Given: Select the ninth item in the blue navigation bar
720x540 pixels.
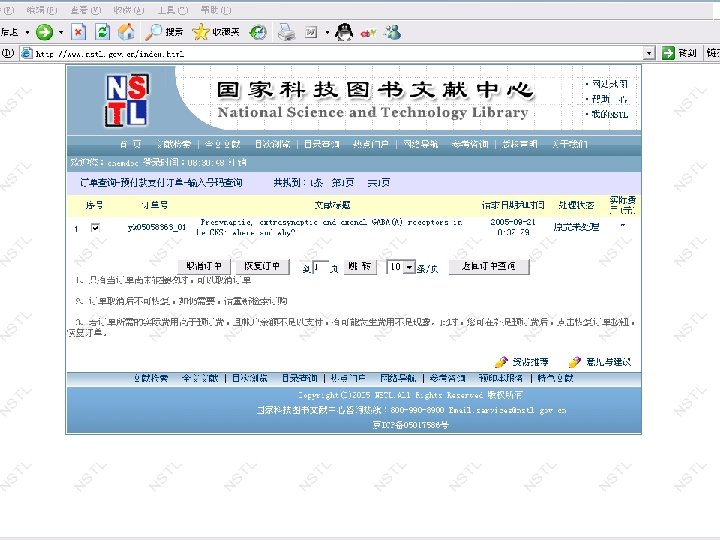Looking at the screenshot, I should [x=519, y=144].
